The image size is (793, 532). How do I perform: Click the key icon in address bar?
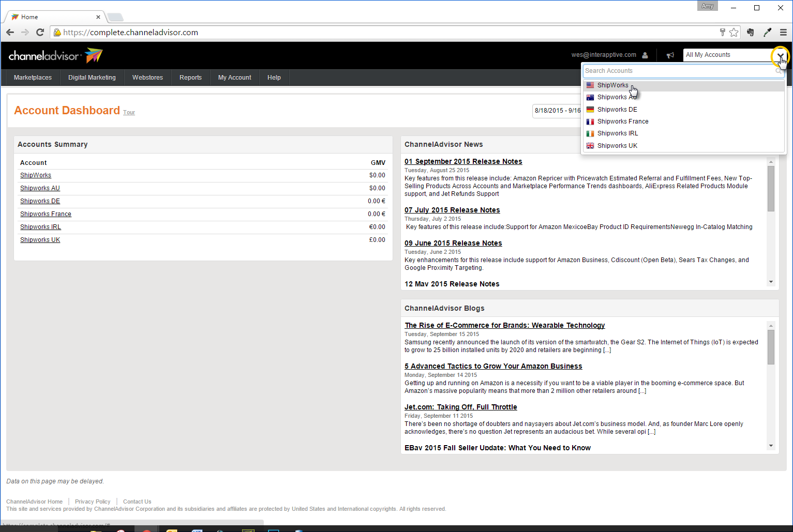(x=723, y=33)
